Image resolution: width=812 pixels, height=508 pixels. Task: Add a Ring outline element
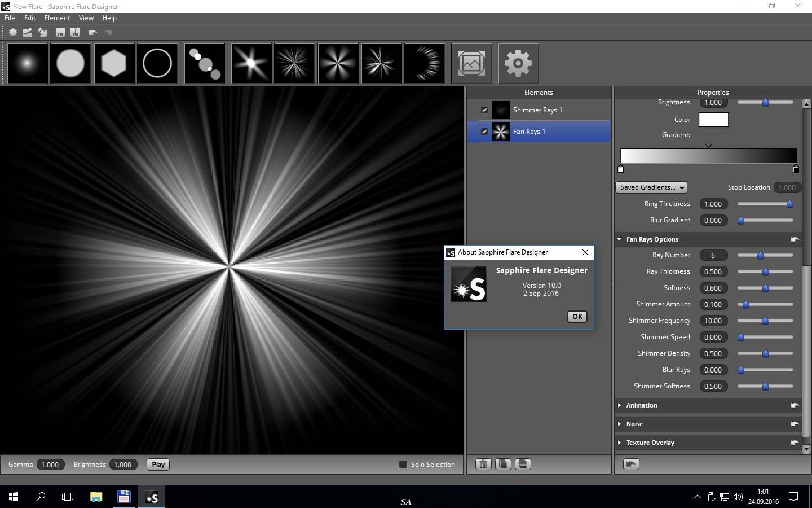coord(157,63)
